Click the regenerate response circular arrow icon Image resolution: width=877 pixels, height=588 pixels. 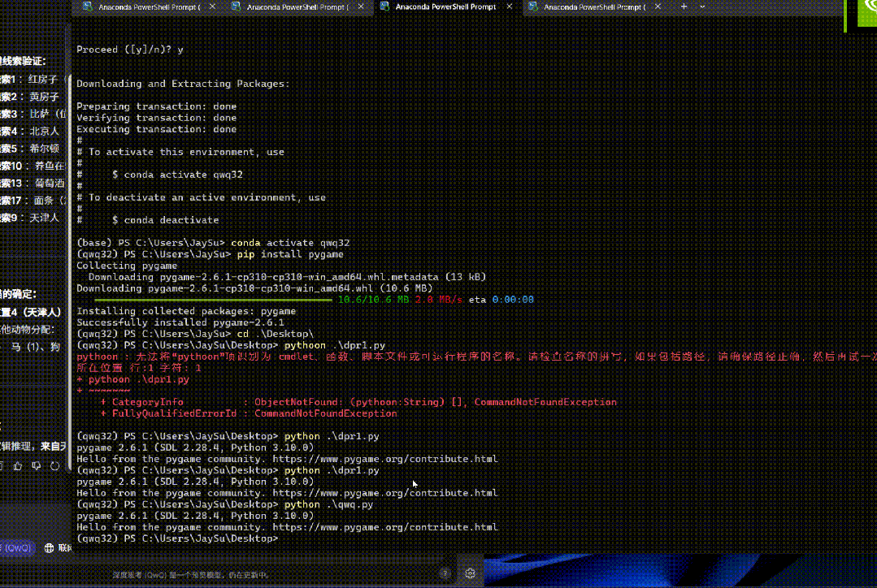point(54,465)
